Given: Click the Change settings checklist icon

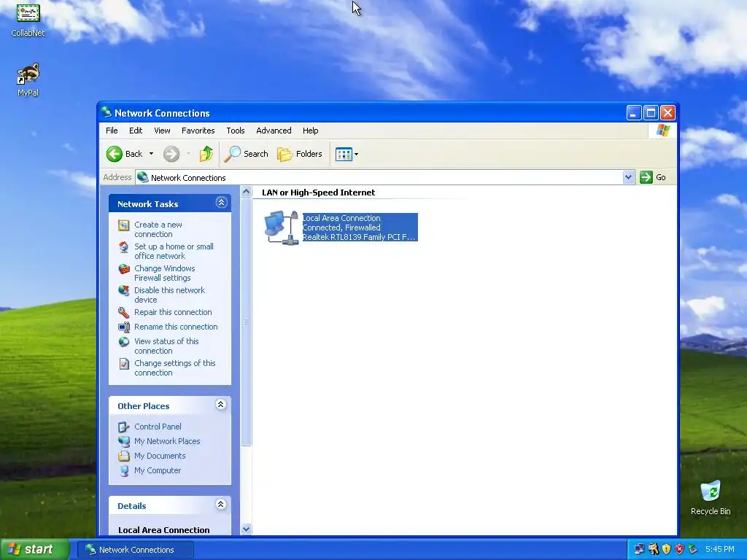Looking at the screenshot, I should point(124,364).
